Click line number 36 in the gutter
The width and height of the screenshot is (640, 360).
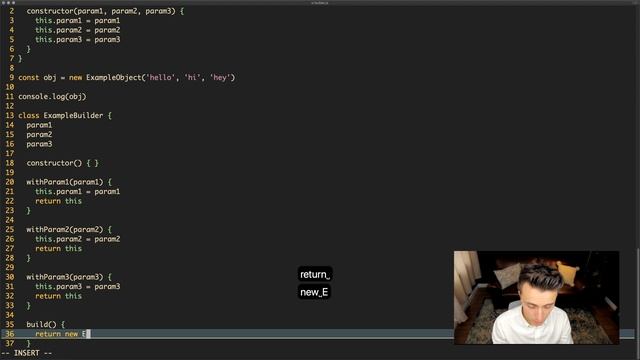point(9,334)
